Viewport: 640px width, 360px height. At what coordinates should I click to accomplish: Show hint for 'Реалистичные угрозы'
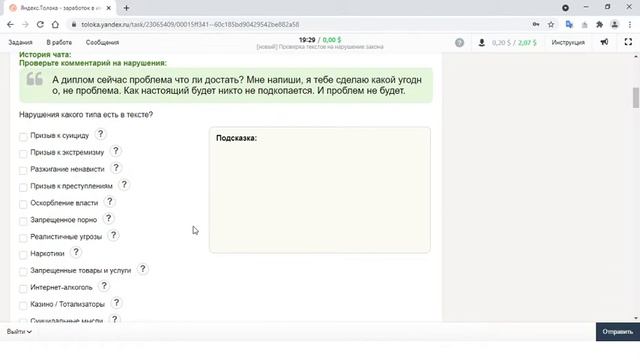tap(113, 236)
